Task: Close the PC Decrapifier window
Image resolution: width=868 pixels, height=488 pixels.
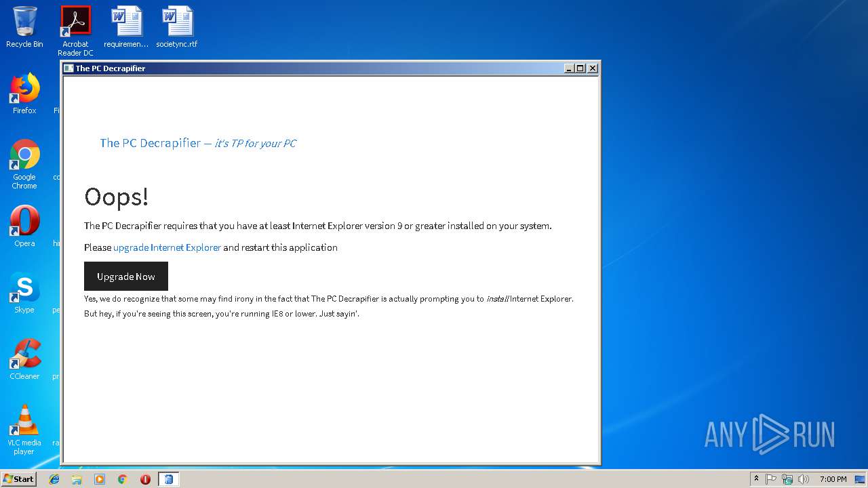Action: point(592,68)
